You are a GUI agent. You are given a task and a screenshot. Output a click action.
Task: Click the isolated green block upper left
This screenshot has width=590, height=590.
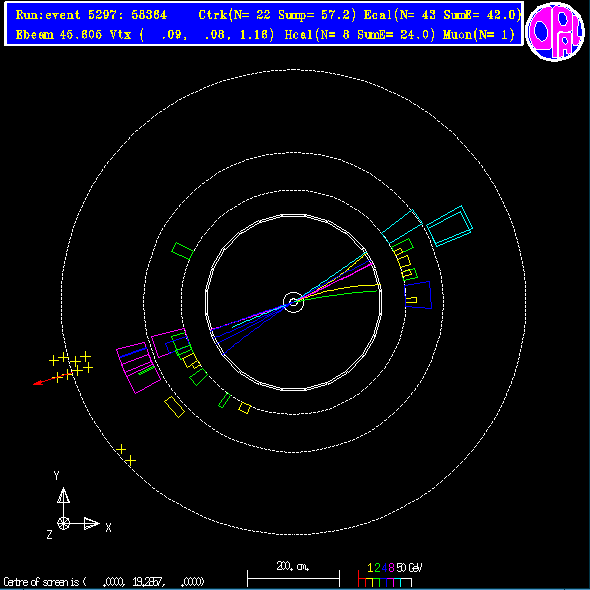pyautogui.click(x=182, y=251)
